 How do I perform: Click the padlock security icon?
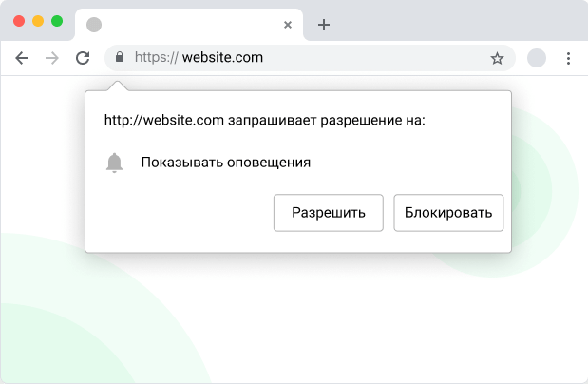click(119, 58)
